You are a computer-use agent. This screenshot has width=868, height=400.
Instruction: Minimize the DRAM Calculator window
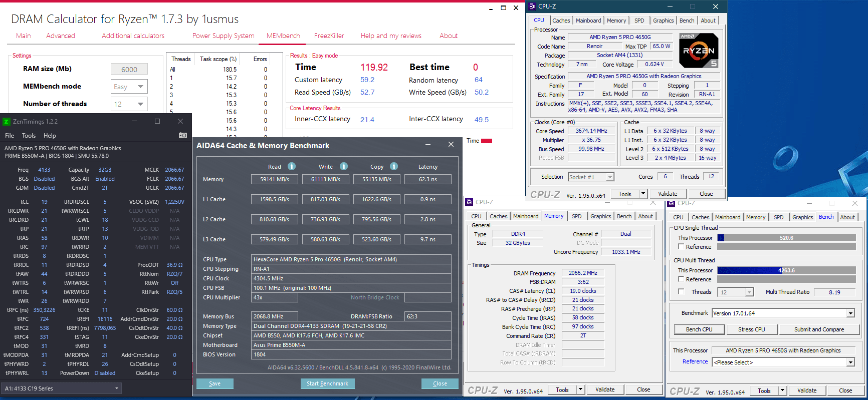[x=491, y=8]
